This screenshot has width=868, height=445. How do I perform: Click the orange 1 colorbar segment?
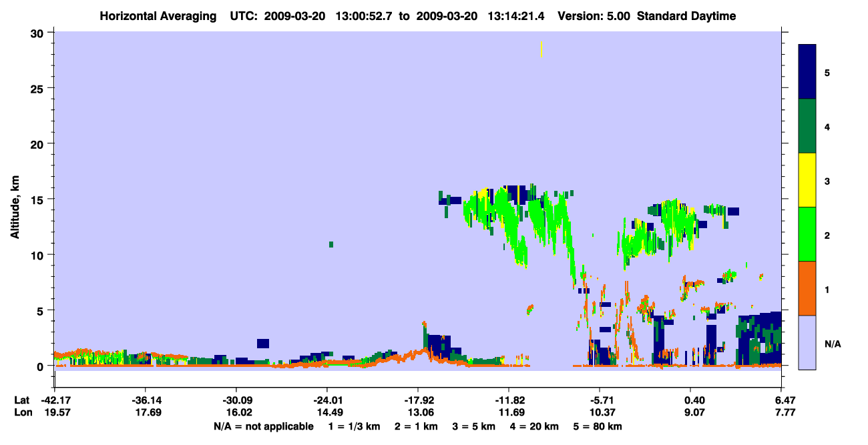807,288
